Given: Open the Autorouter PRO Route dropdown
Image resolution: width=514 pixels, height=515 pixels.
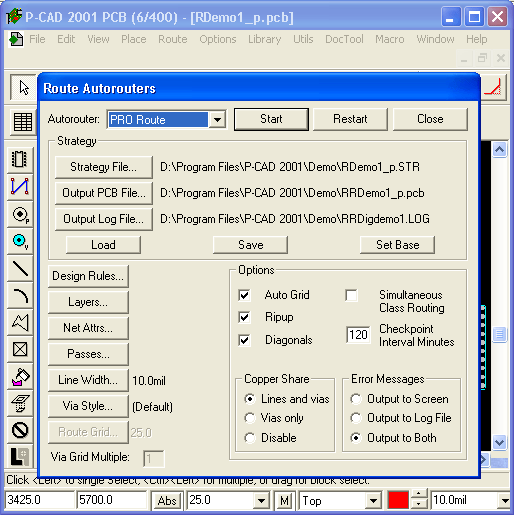Looking at the screenshot, I should tap(217, 119).
